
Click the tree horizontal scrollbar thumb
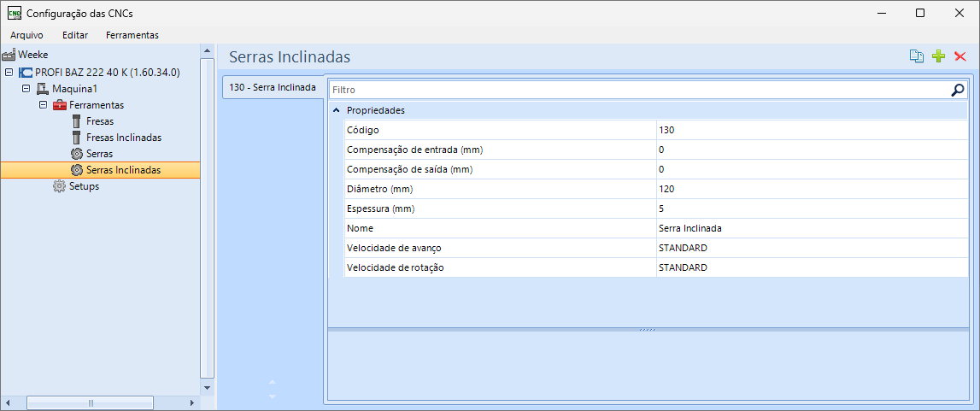click(x=91, y=402)
